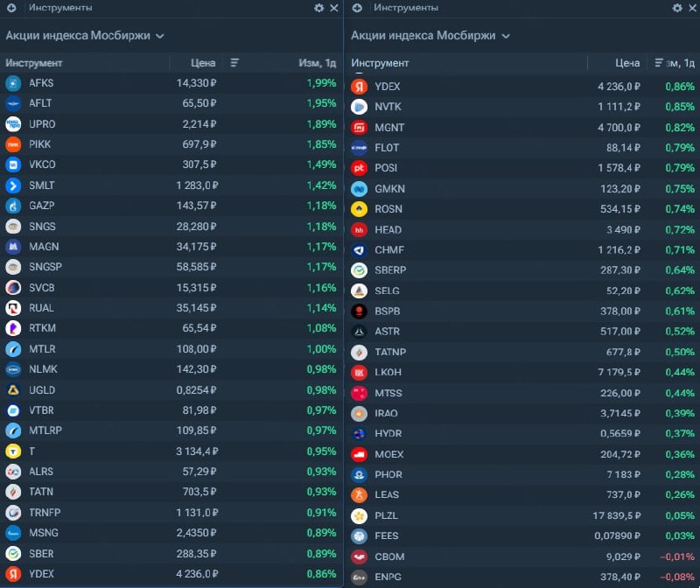Open settings gear in right Instruments panel
Viewport: 700px width, 588px height.
click(677, 8)
